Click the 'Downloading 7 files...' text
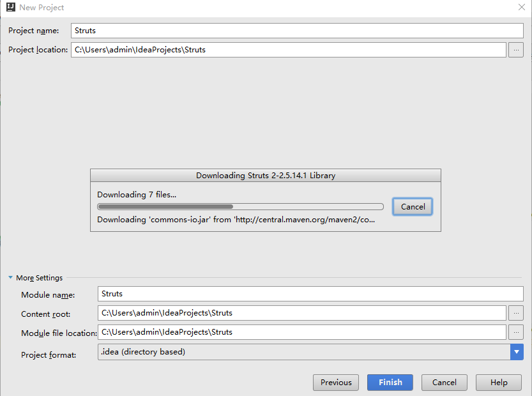This screenshot has height=396, width=532. click(137, 194)
